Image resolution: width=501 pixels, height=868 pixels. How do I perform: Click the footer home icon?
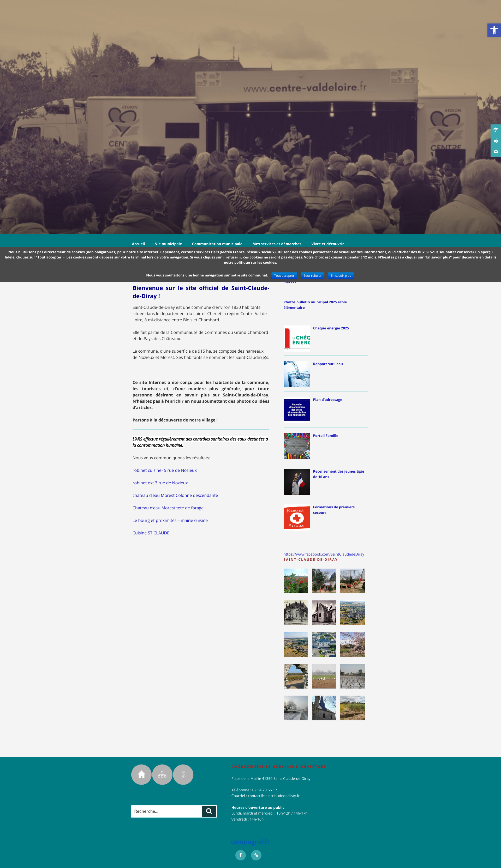point(141,774)
